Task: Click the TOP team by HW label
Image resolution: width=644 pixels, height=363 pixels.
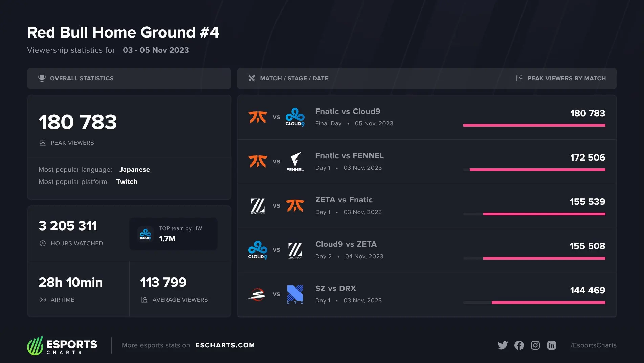Action: (x=181, y=228)
